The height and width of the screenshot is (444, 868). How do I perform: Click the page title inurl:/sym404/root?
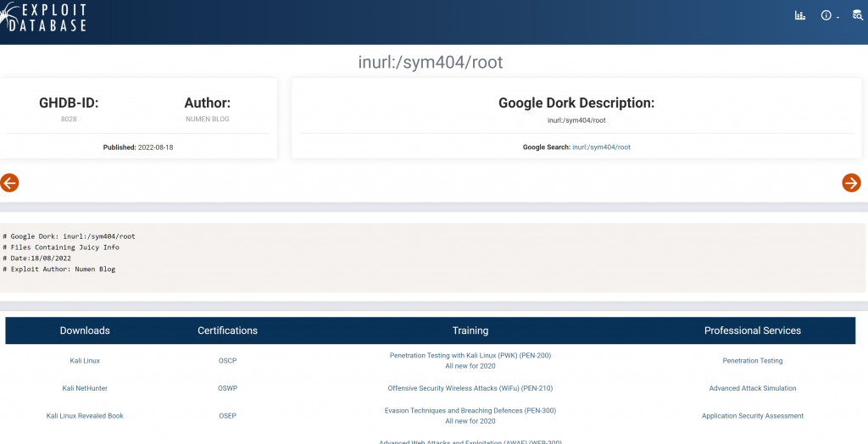click(430, 62)
